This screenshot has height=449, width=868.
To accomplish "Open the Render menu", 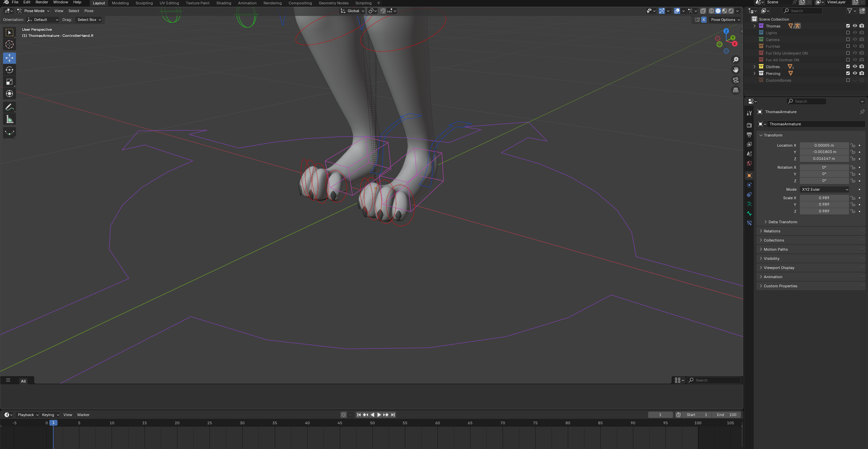I will click(42, 2).
